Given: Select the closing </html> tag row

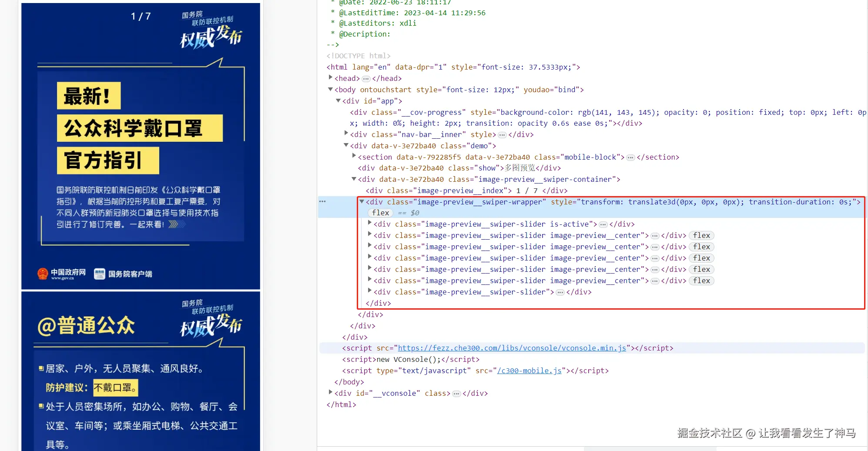Looking at the screenshot, I should 341,404.
